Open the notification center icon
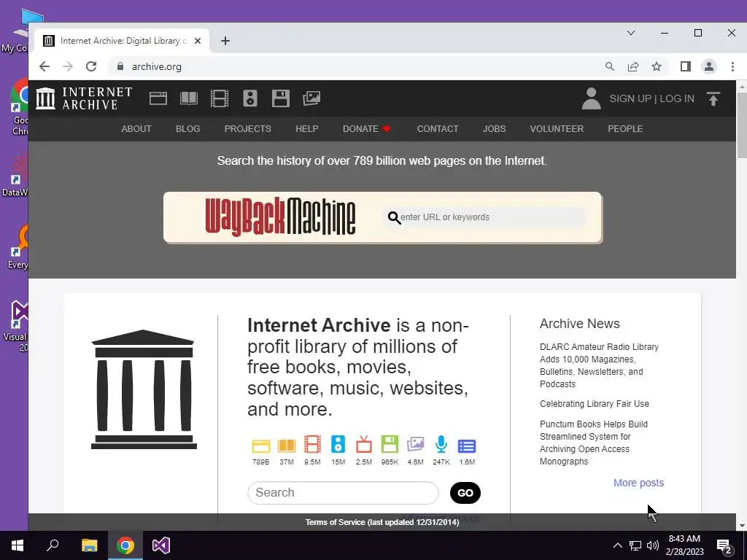 724,546
